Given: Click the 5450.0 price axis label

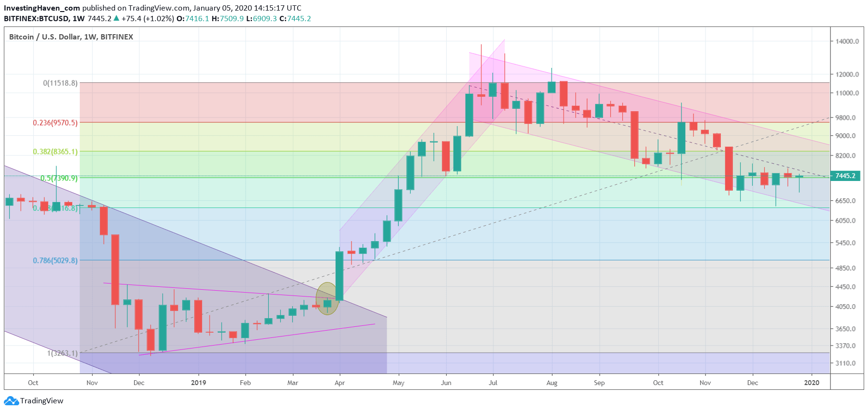Looking at the screenshot, I should point(845,243).
